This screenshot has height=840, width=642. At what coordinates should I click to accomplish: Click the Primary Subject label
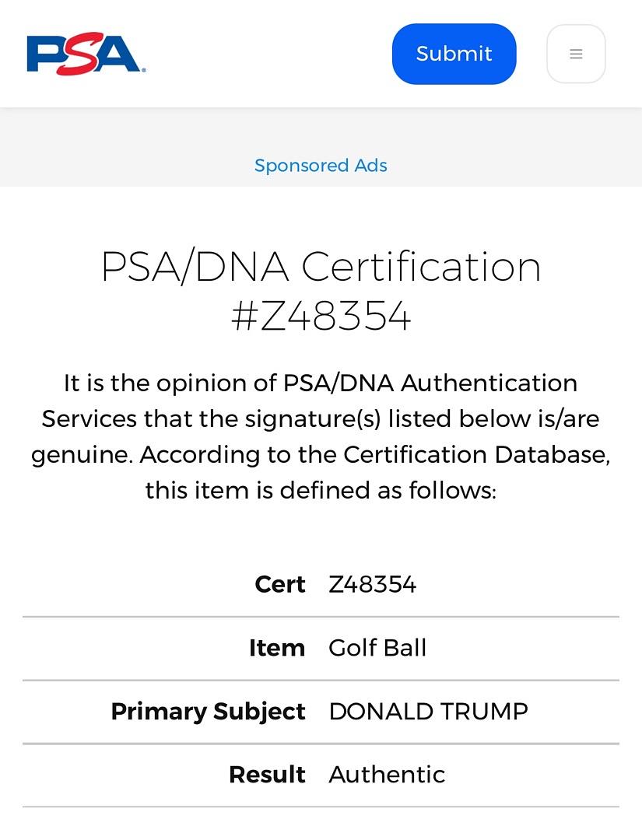208,712
